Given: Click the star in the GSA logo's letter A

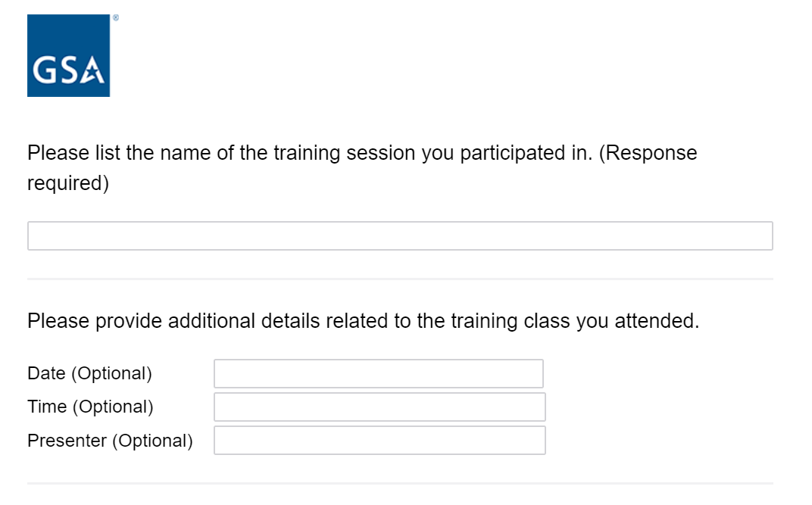Looking at the screenshot, I should pos(94,73).
